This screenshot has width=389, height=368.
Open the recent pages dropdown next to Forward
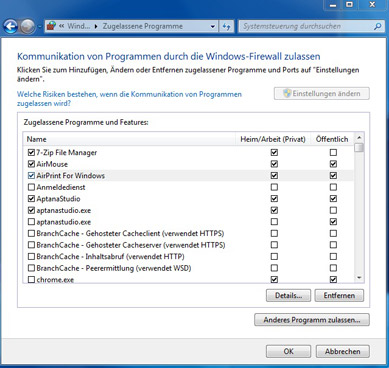tap(39, 27)
